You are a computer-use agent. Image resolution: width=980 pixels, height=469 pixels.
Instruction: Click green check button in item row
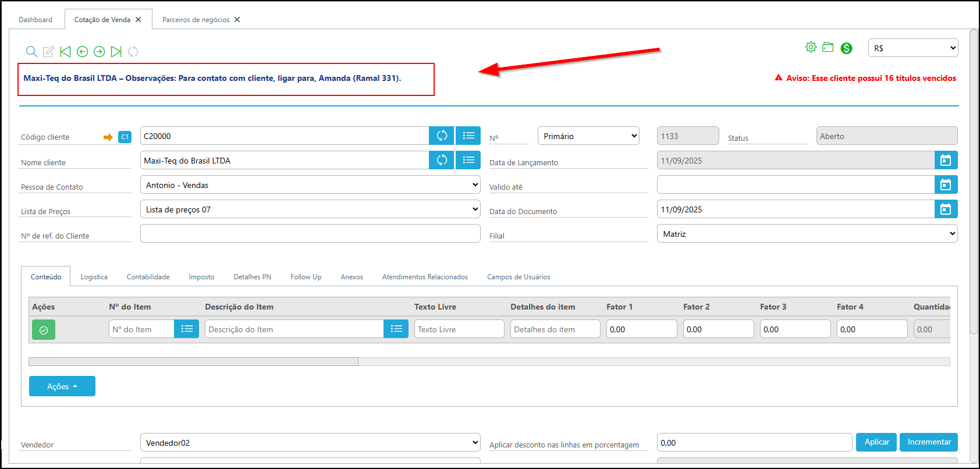44,330
